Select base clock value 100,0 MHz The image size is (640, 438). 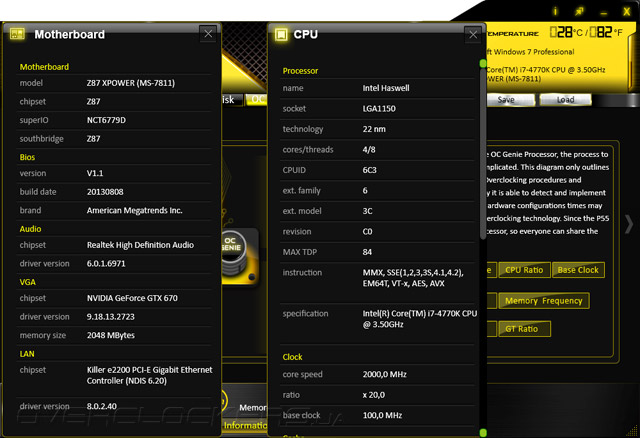[382, 415]
